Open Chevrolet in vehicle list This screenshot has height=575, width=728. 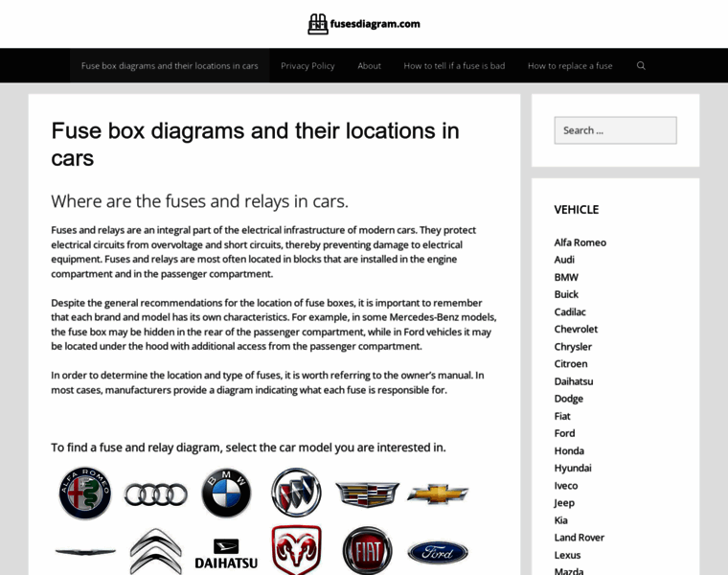coord(576,330)
